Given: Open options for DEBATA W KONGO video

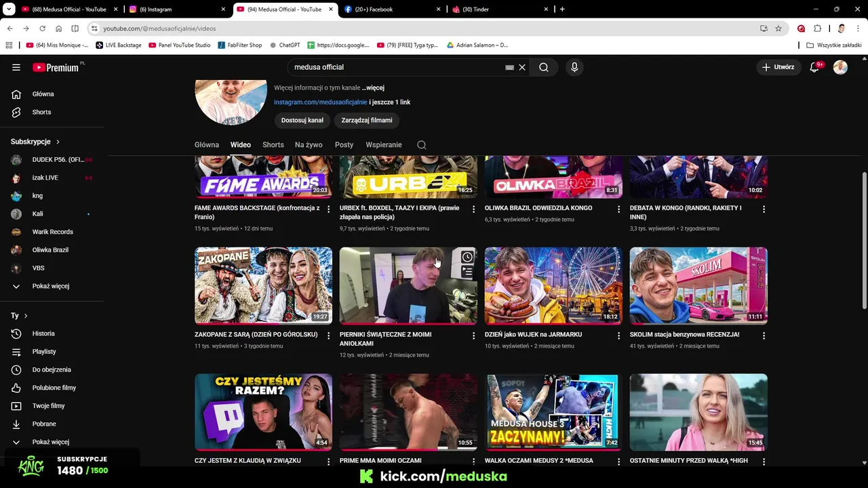Looking at the screenshot, I should point(764,209).
